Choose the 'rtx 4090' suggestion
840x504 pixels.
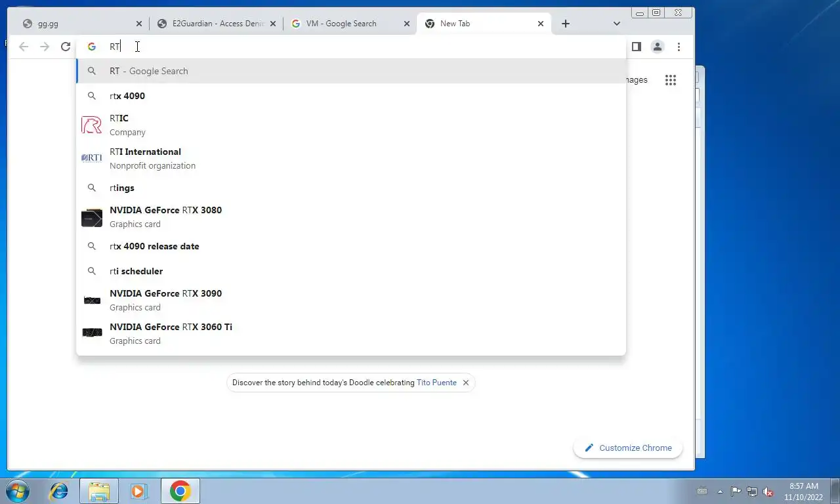351,96
